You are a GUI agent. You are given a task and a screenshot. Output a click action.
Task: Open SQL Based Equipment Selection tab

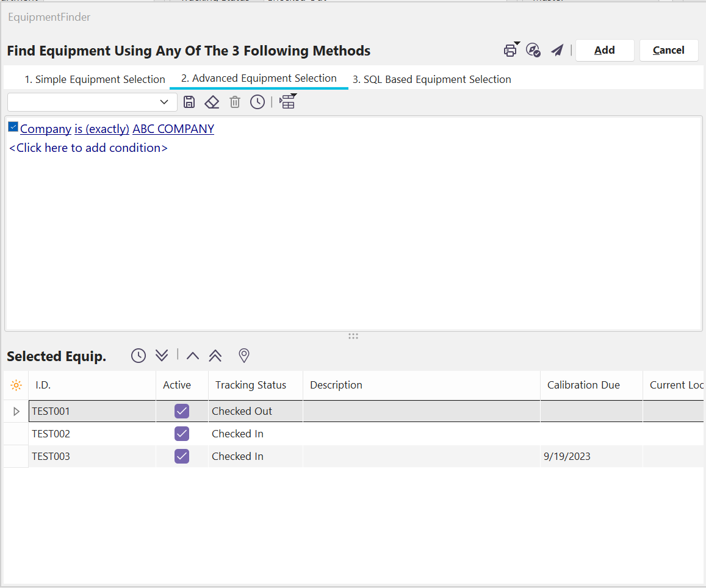click(431, 79)
